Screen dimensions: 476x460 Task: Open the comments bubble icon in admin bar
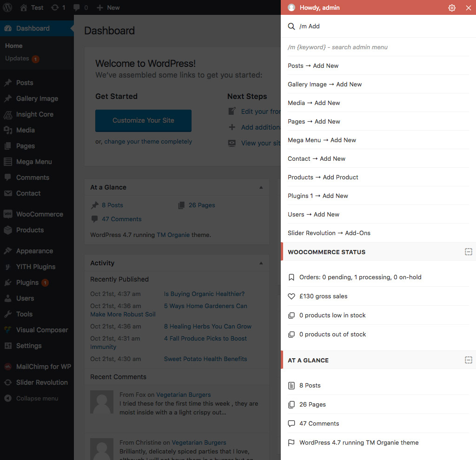[77, 7]
